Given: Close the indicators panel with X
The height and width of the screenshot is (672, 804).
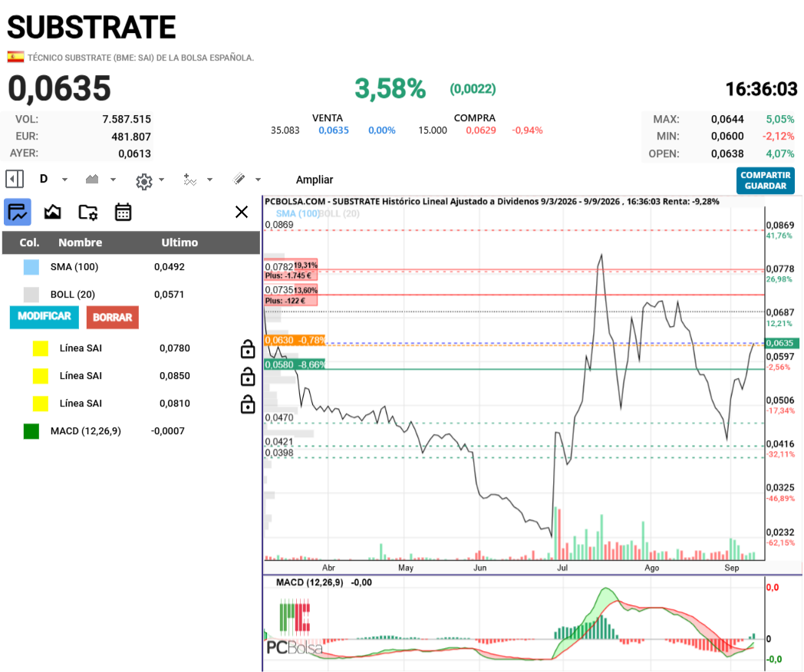Looking at the screenshot, I should pyautogui.click(x=242, y=212).
